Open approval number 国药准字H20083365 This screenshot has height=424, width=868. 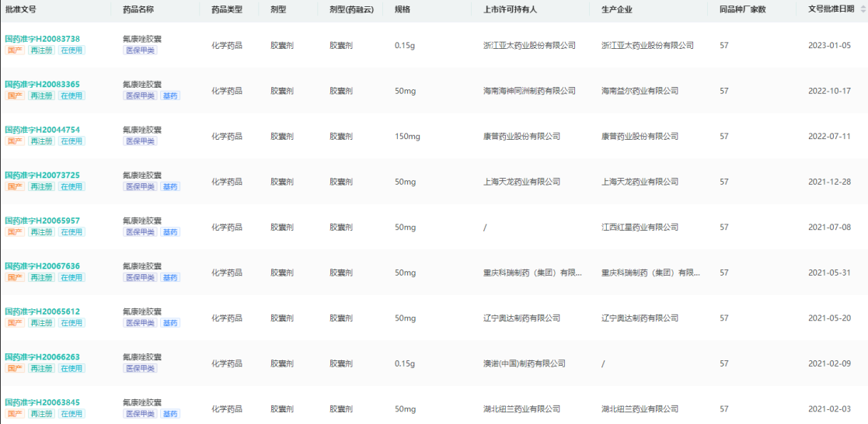(43, 84)
